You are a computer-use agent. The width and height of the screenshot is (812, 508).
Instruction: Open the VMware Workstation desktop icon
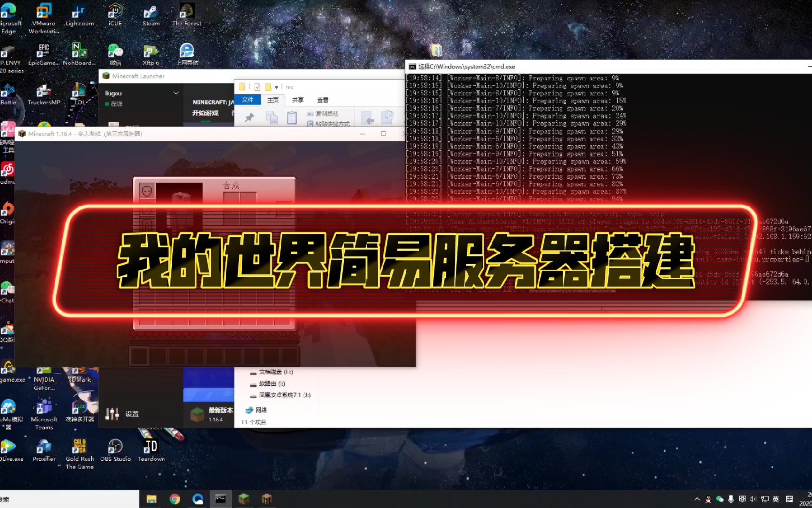point(44,18)
